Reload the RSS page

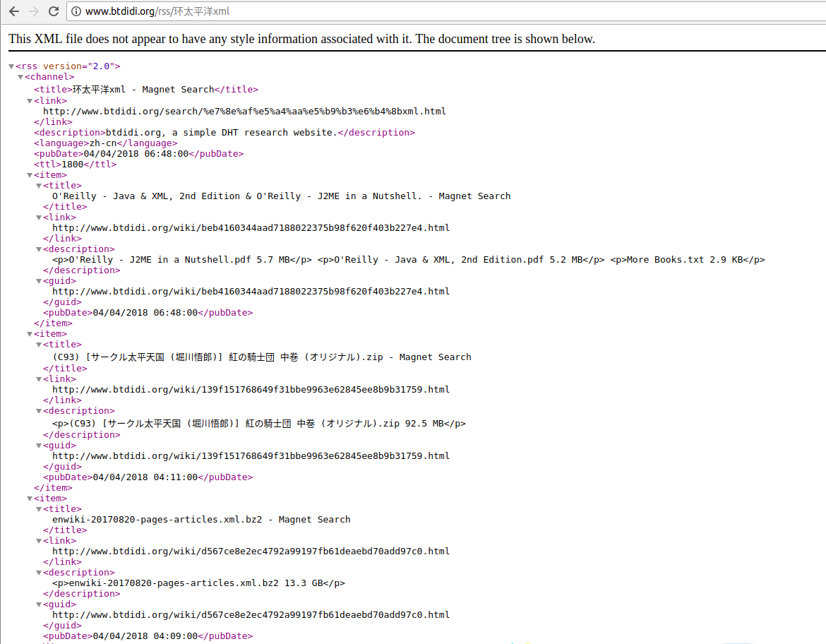coord(54,11)
